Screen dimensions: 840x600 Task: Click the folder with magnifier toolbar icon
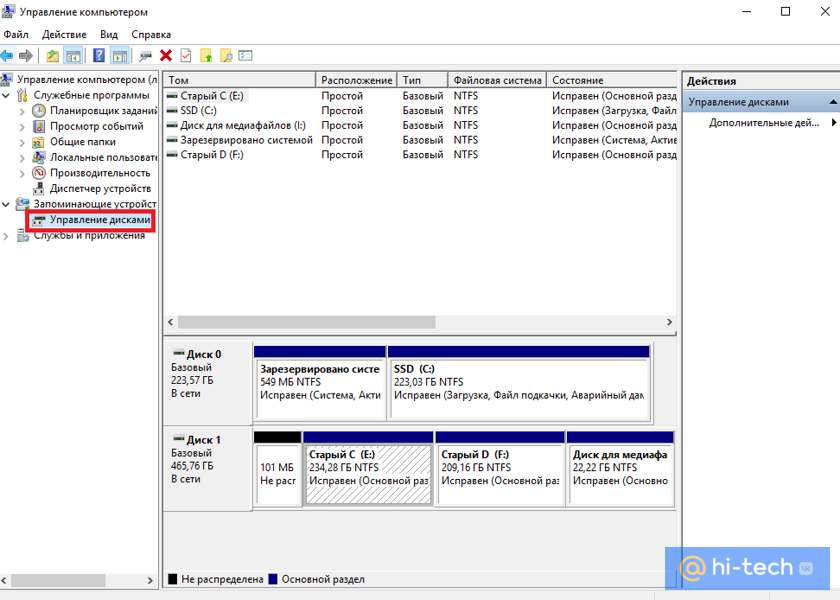226,56
